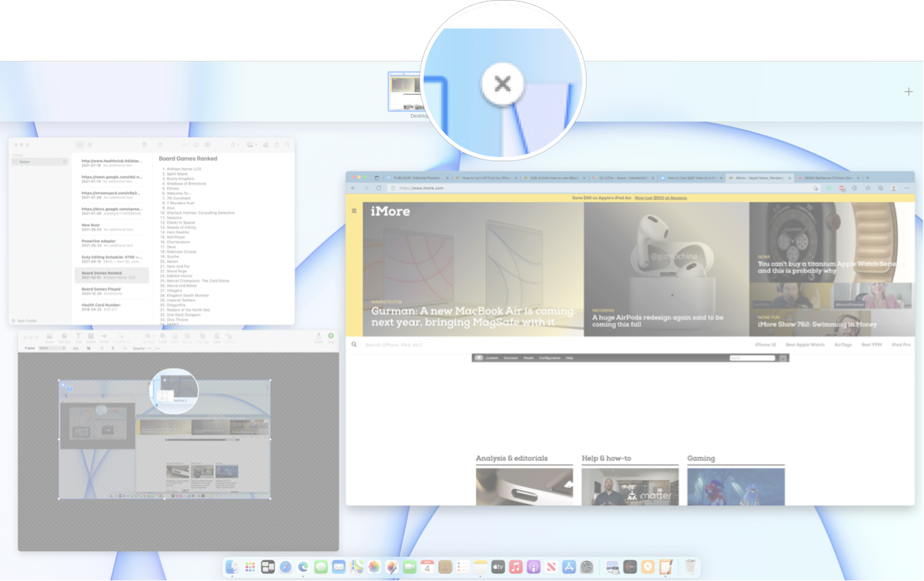Create a new note in Notes
This screenshot has height=581, width=924.
[x=160, y=144]
